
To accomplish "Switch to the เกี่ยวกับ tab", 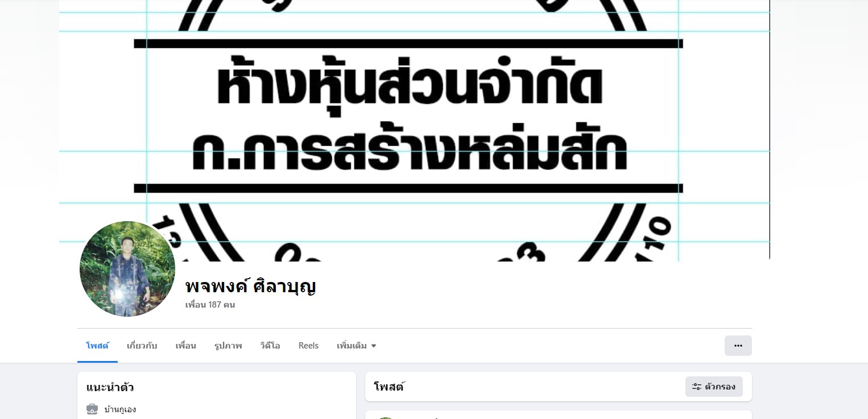I will [142, 346].
